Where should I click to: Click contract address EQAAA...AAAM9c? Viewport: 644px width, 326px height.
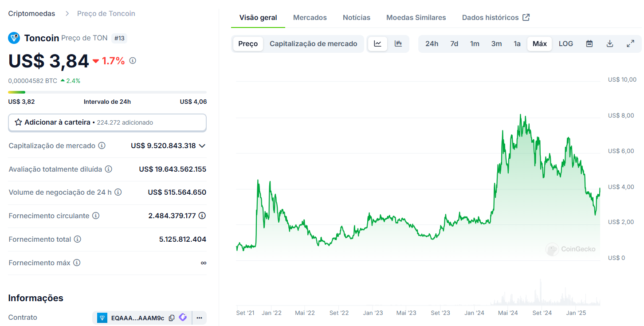(x=137, y=318)
